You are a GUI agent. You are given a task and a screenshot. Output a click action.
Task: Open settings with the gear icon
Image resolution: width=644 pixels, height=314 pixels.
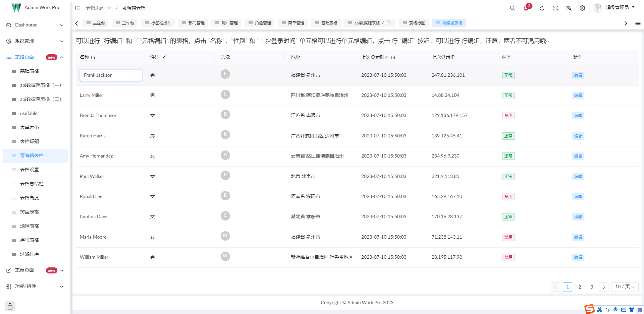tap(582, 8)
